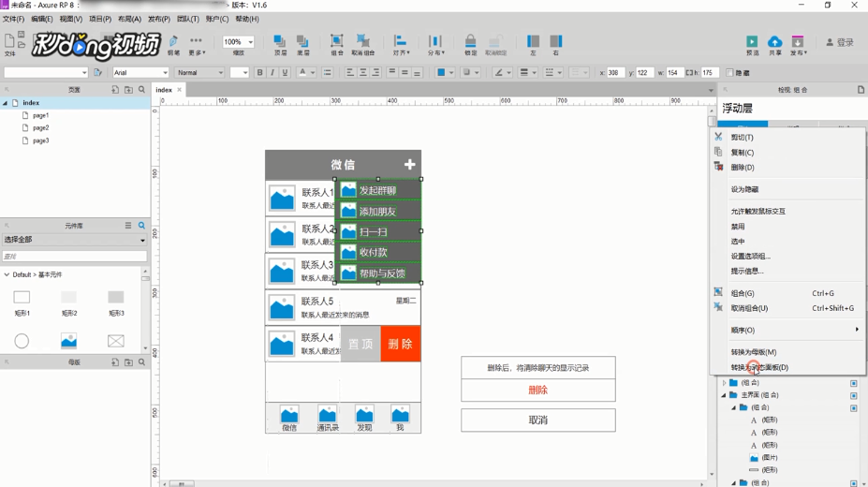Click the Publish (发布) icon
868x487 pixels.
coord(798,44)
